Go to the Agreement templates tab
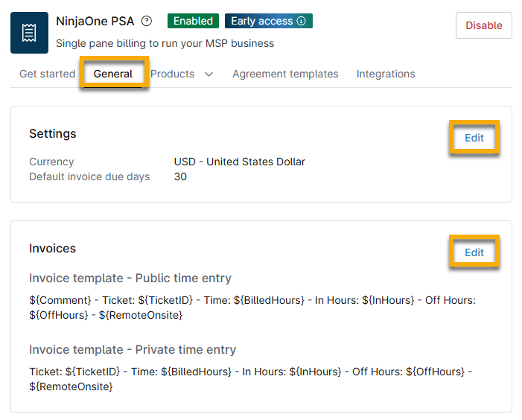522x420 pixels. pos(285,74)
